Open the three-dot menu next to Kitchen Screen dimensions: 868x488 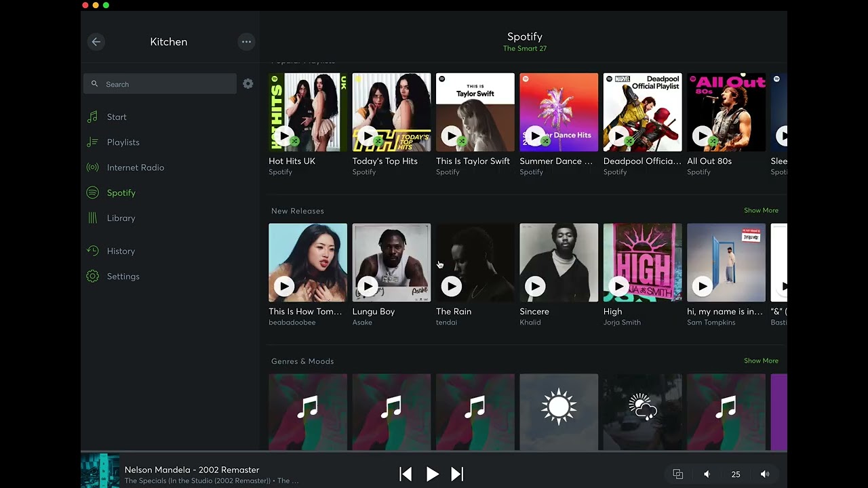246,41
